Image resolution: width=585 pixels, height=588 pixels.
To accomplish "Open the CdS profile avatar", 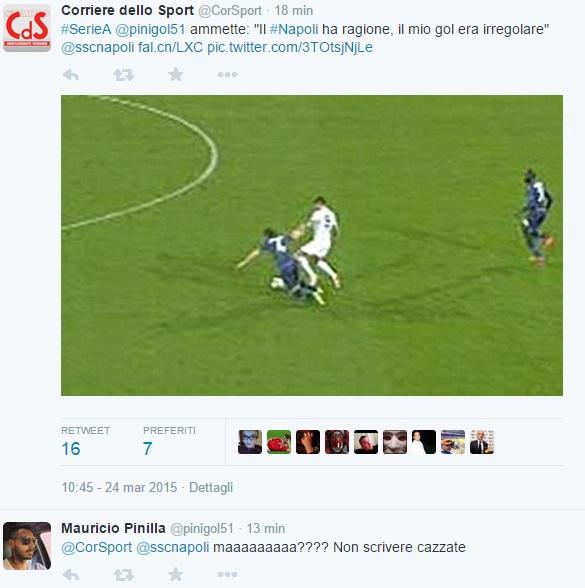I will (x=27, y=28).
